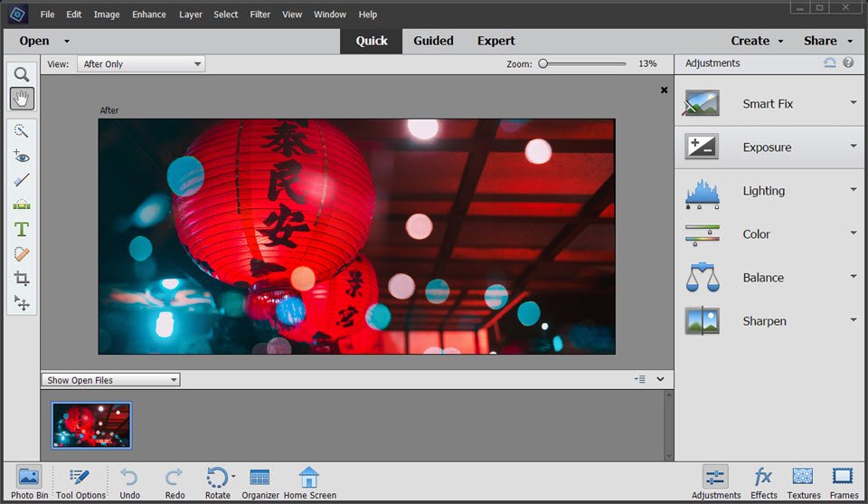The width and height of the screenshot is (868, 504).
Task: Switch to Expert edit mode
Action: pos(496,41)
